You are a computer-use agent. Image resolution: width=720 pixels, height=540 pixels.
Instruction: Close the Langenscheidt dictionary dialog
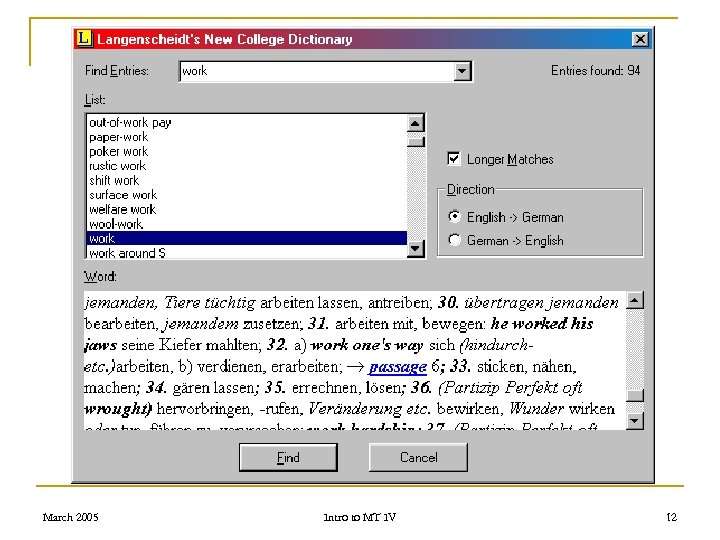pos(640,39)
